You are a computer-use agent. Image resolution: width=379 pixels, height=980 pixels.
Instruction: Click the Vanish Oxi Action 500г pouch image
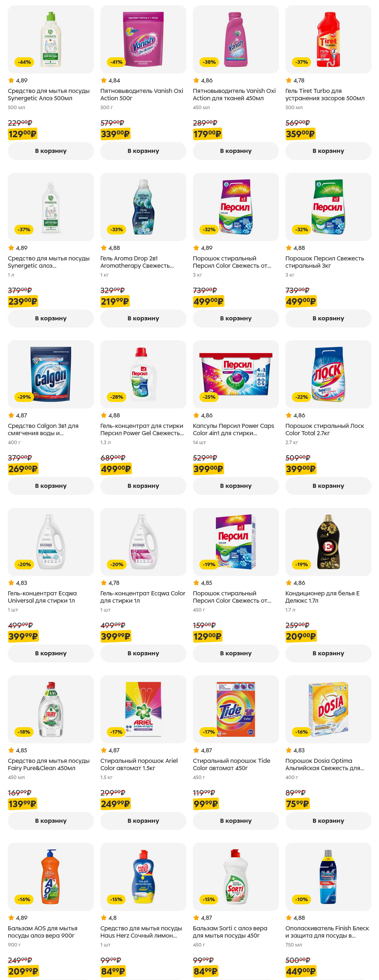(x=143, y=39)
